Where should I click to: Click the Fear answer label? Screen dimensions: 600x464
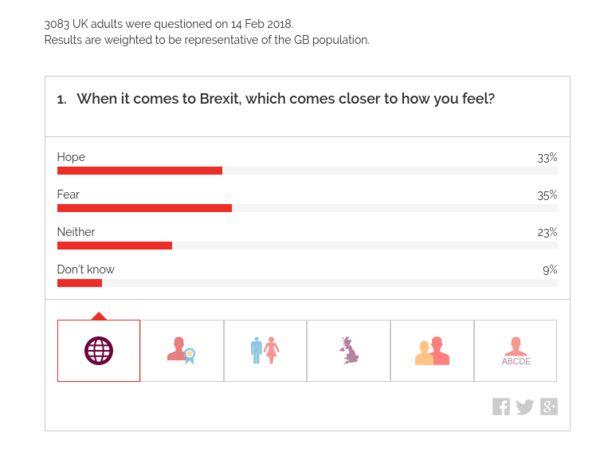[68, 194]
